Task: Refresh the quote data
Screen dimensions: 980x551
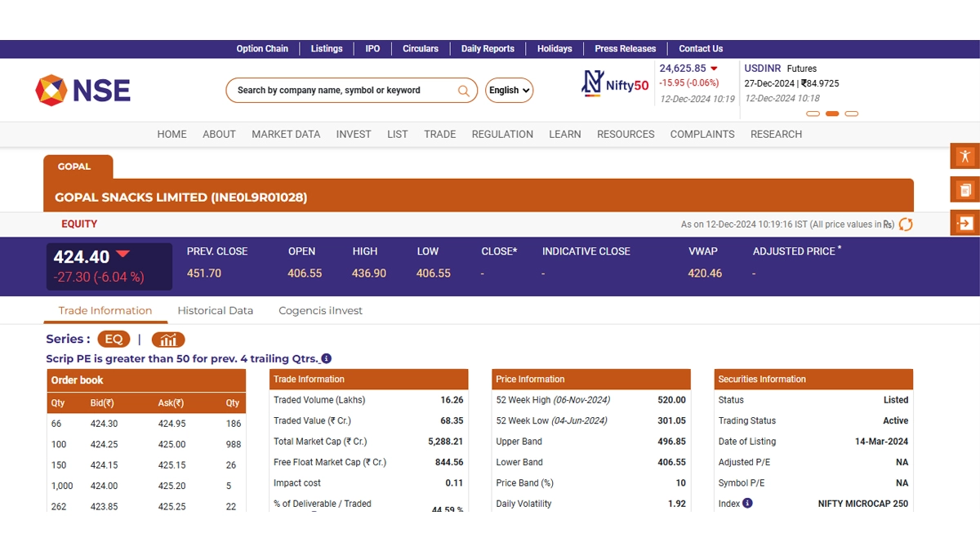Action: (x=905, y=224)
